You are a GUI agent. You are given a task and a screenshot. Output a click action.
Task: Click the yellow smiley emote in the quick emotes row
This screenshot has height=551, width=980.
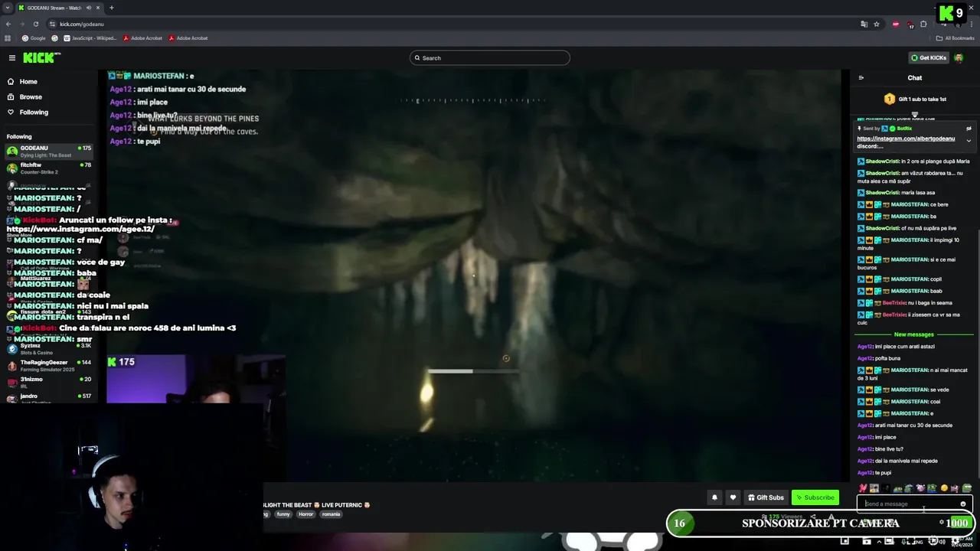[x=944, y=488]
